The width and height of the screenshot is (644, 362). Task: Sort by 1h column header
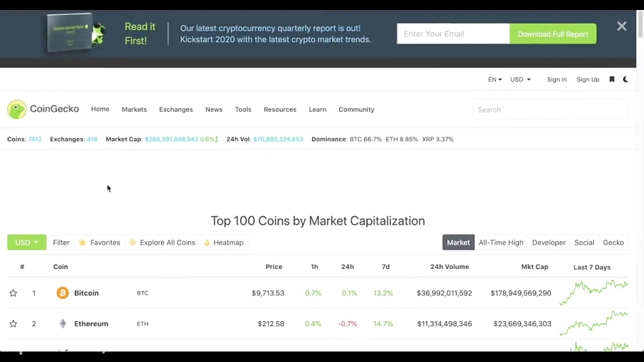click(314, 267)
